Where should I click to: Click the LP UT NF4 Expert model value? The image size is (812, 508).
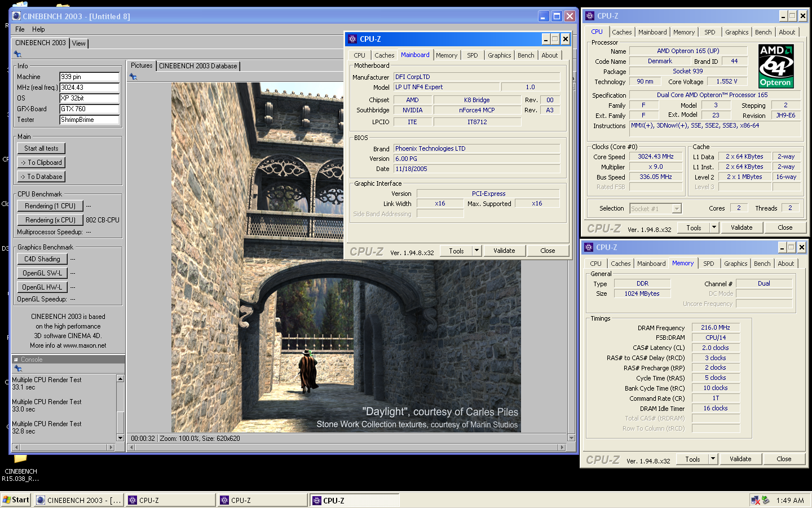(447, 87)
